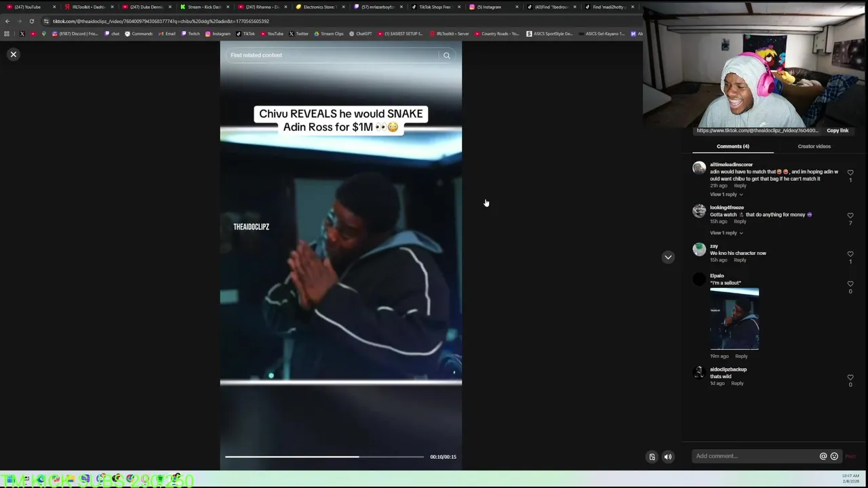This screenshot has height=488, width=868.
Task: Open the TikTok bookmark
Action: tap(245, 34)
